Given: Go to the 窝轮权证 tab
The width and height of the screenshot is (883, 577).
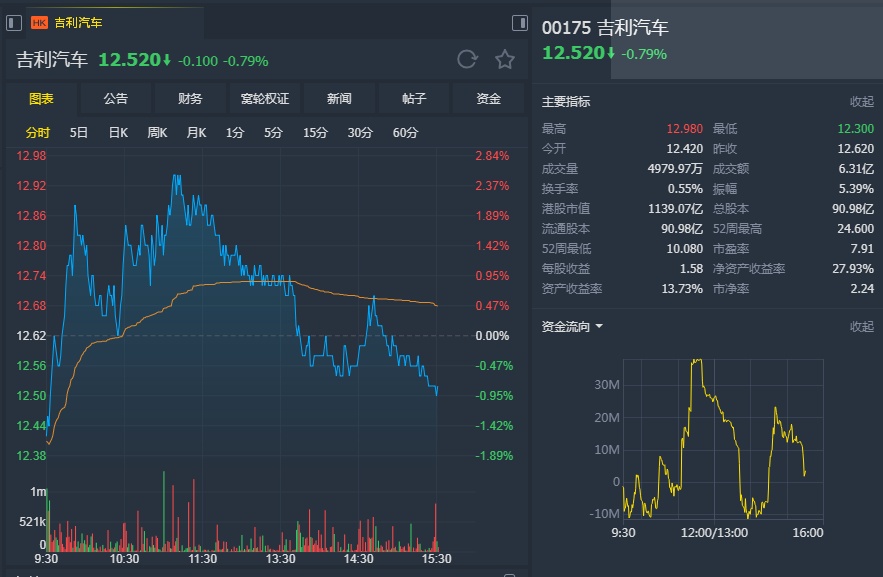Looking at the screenshot, I should click(265, 99).
